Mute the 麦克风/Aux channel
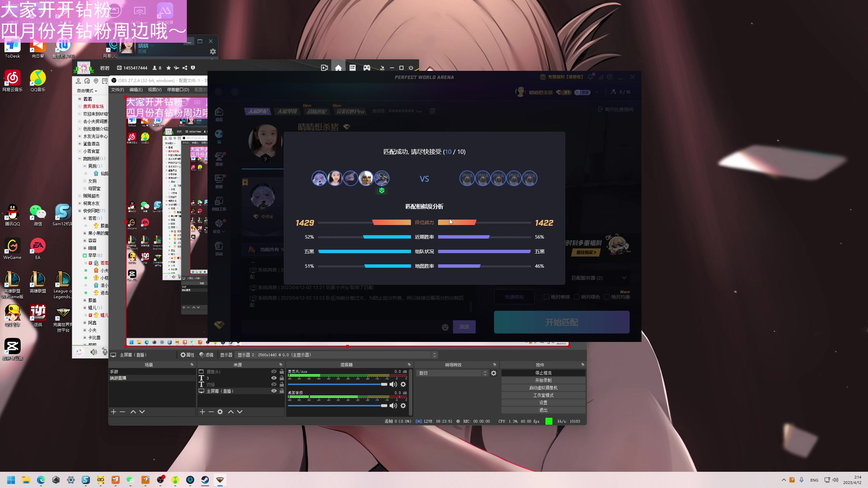 click(393, 384)
